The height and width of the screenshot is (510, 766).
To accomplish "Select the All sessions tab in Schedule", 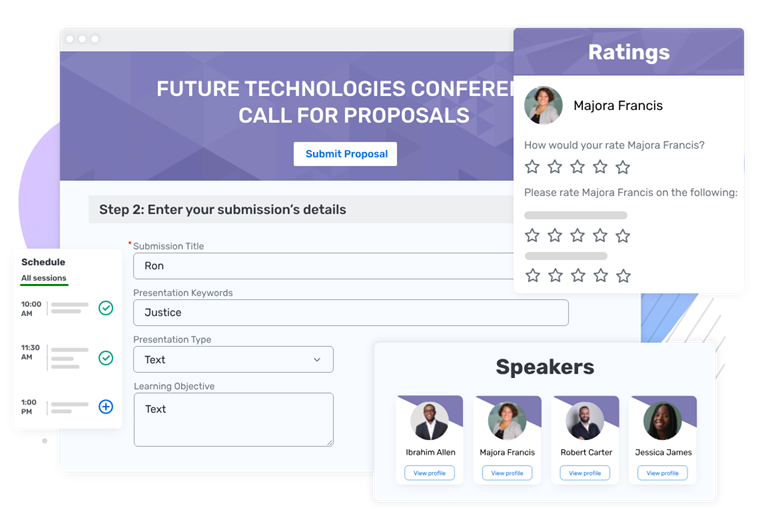I will pos(44,278).
